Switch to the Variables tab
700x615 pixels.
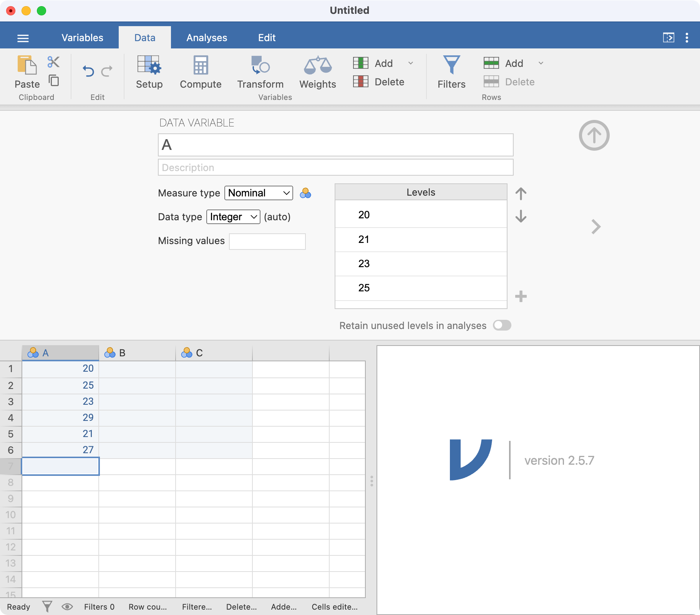coord(82,38)
